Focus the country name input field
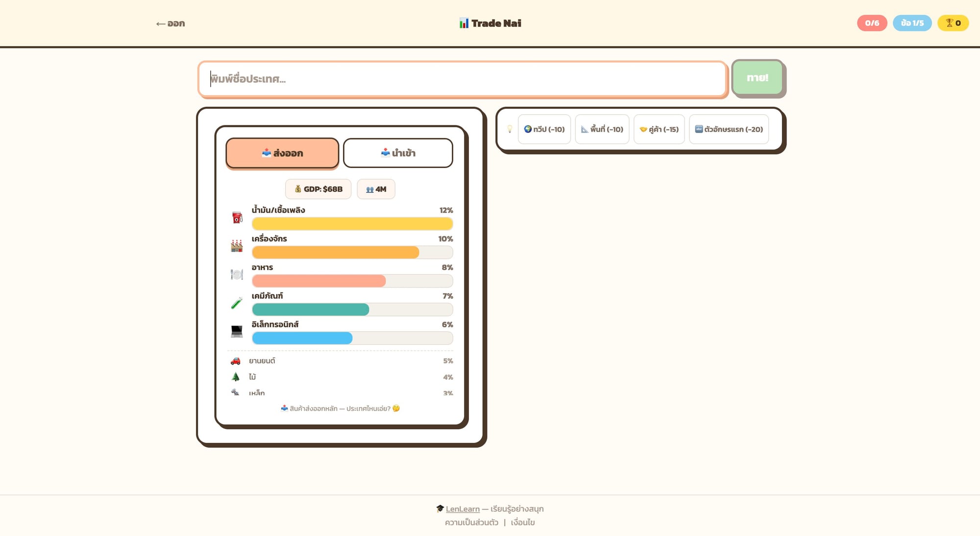This screenshot has width=980, height=536. (x=462, y=79)
